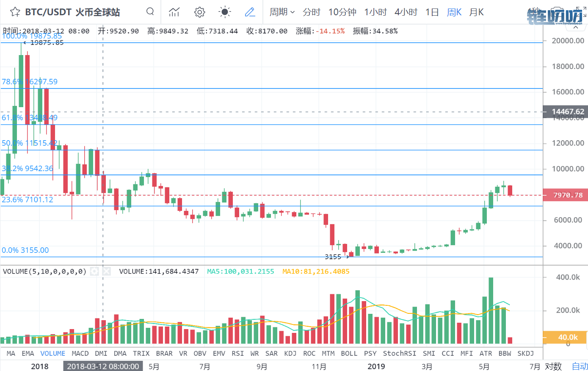Toggle 对数 logarithmic scale
This screenshot has width=588, height=371.
click(553, 366)
